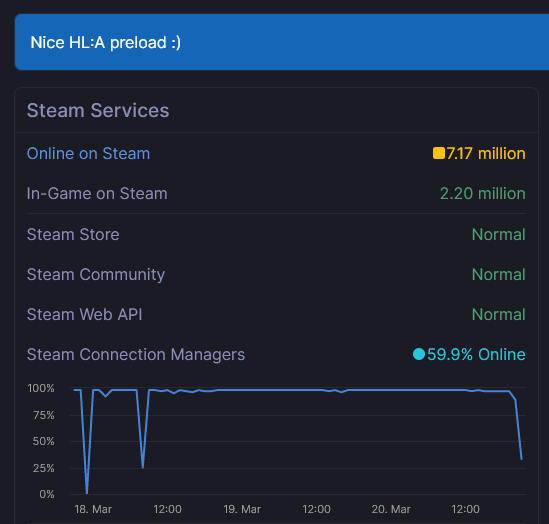This screenshot has width=549, height=524.
Task: Click the '7.17 million' online count
Action: (486, 154)
